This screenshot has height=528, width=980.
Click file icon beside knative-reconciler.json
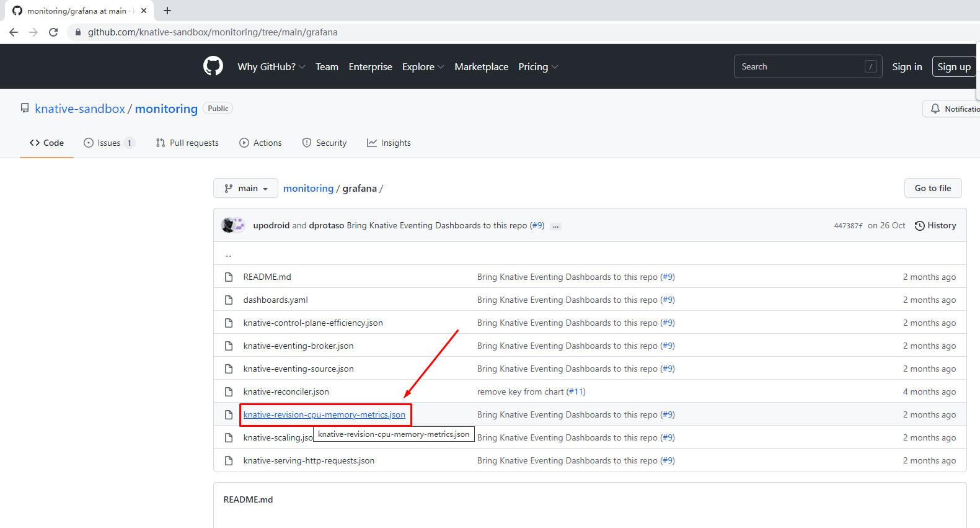pyautogui.click(x=229, y=392)
